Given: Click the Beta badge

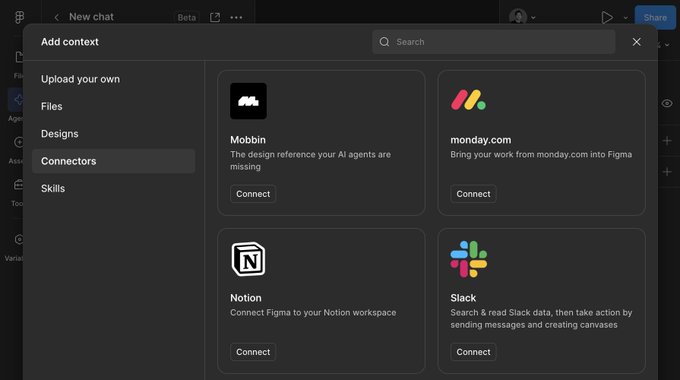Looking at the screenshot, I should (186, 17).
